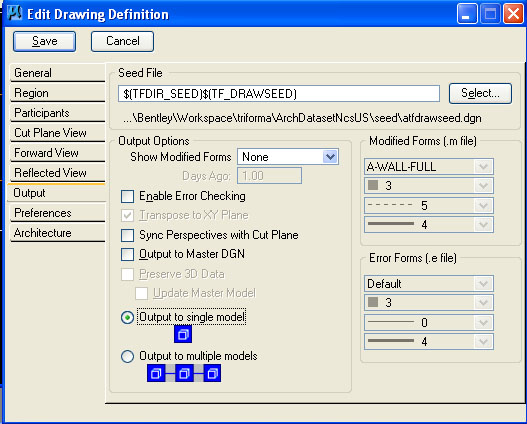Open the Architecture tab

(x=57, y=233)
